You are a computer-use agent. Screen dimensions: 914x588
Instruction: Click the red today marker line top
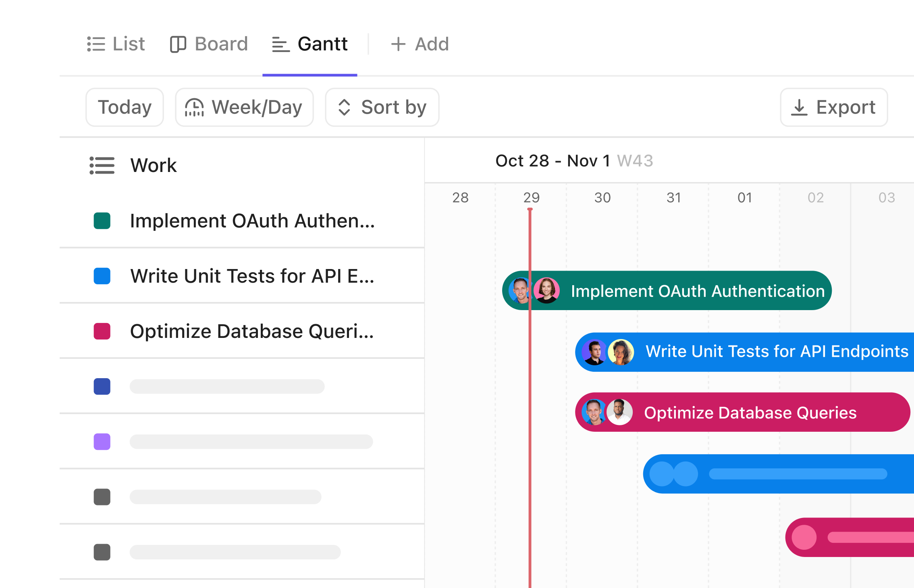coord(530,209)
